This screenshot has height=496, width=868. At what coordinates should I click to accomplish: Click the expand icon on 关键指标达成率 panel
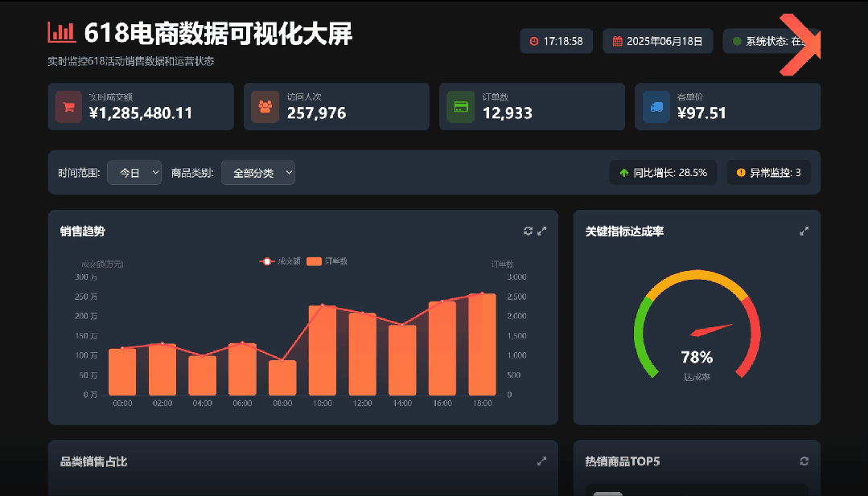(804, 231)
